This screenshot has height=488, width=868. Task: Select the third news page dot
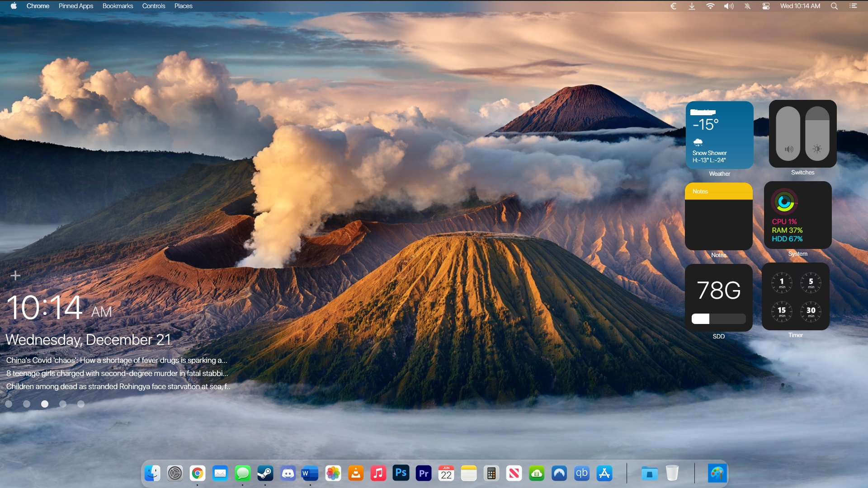(x=45, y=404)
